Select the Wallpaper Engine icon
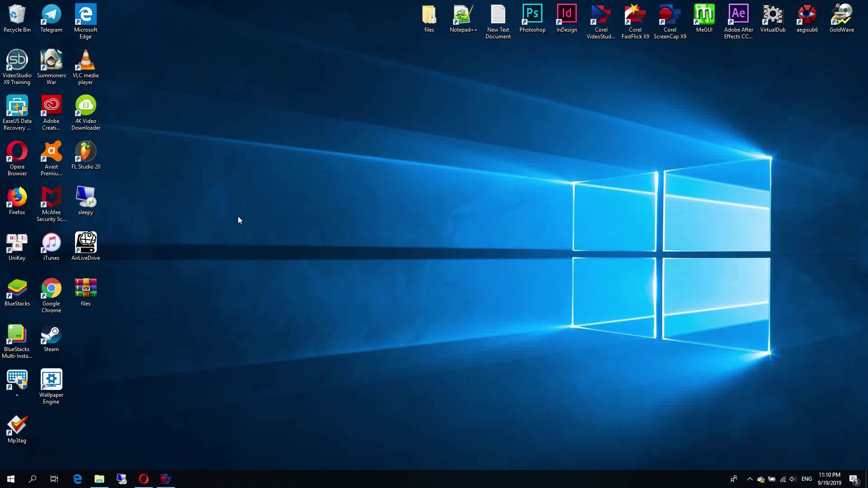Viewport: 868px width, 488px height. [51, 386]
